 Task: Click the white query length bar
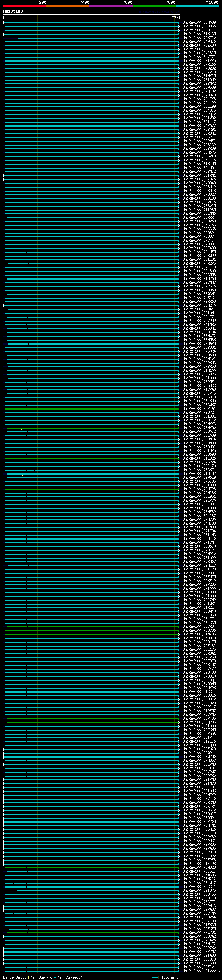(x=92, y=14)
